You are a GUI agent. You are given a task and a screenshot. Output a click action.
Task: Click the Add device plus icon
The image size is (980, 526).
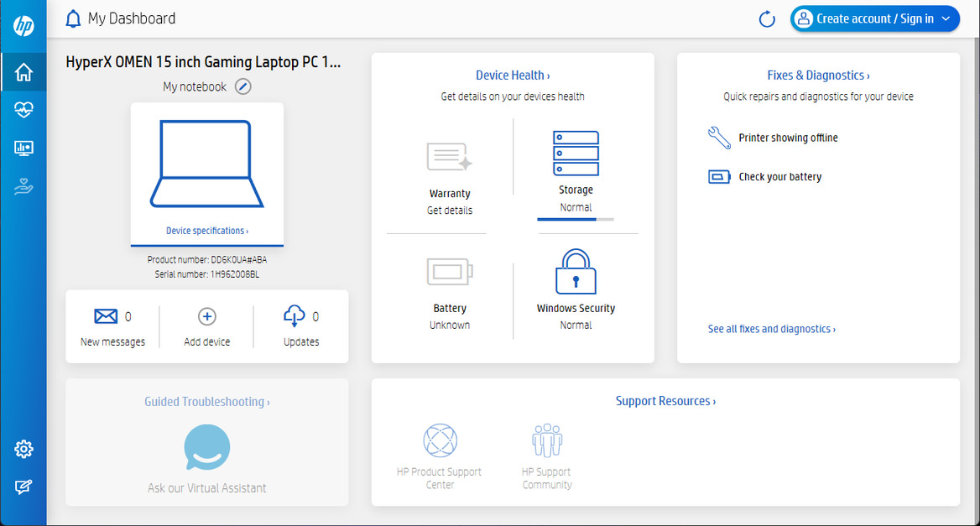207,316
